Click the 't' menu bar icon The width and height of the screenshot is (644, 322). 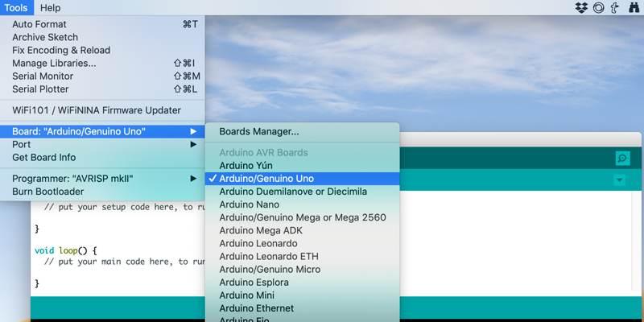615,8
